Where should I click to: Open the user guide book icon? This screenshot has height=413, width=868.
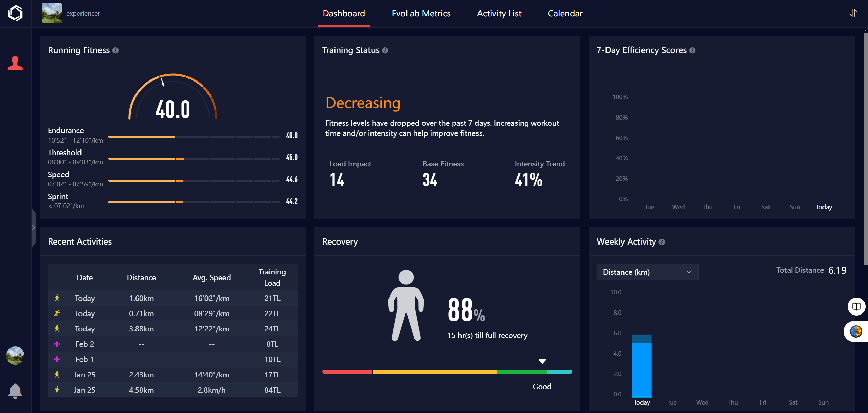pyautogui.click(x=856, y=306)
